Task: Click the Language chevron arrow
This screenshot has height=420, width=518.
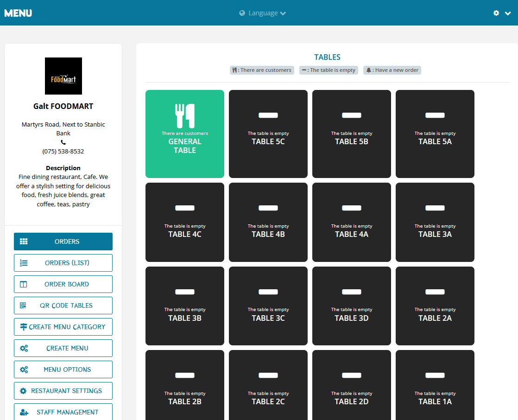Action: [283, 13]
